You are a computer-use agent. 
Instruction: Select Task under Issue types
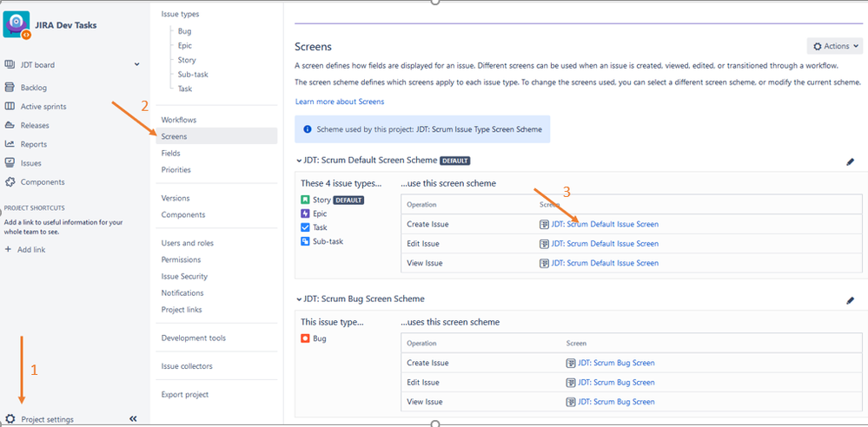pos(185,89)
